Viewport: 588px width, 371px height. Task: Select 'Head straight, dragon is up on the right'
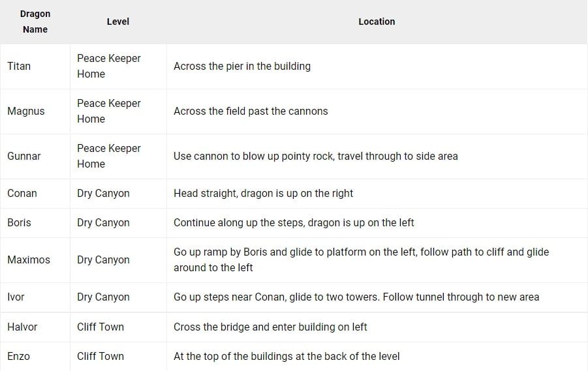pyautogui.click(x=263, y=193)
